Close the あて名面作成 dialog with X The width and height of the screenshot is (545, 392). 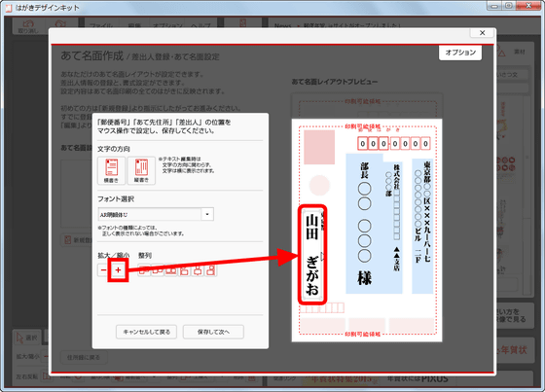tap(482, 33)
